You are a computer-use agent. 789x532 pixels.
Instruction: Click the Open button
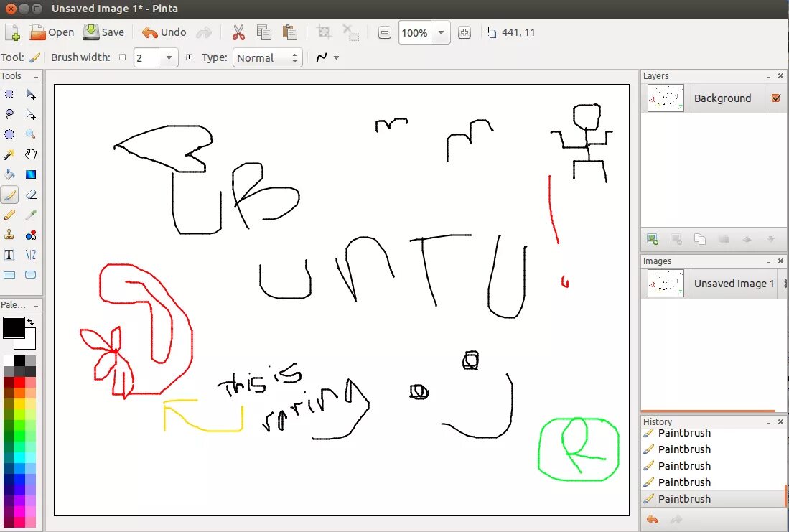click(51, 33)
